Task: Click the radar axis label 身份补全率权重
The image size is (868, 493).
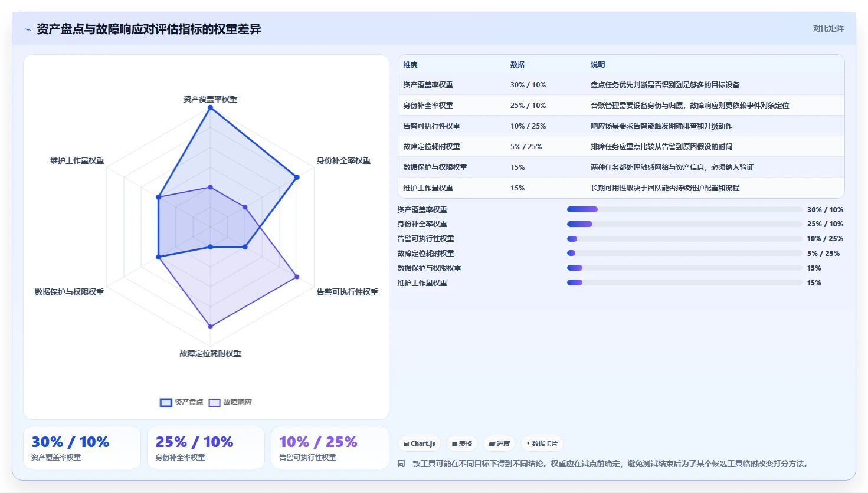Action: pos(343,160)
